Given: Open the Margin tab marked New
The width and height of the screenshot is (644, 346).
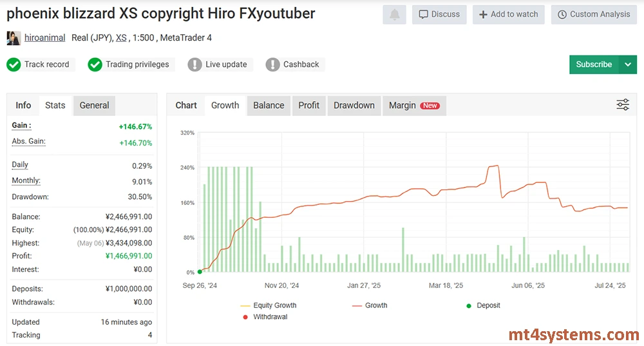Looking at the screenshot, I should click(x=413, y=105).
